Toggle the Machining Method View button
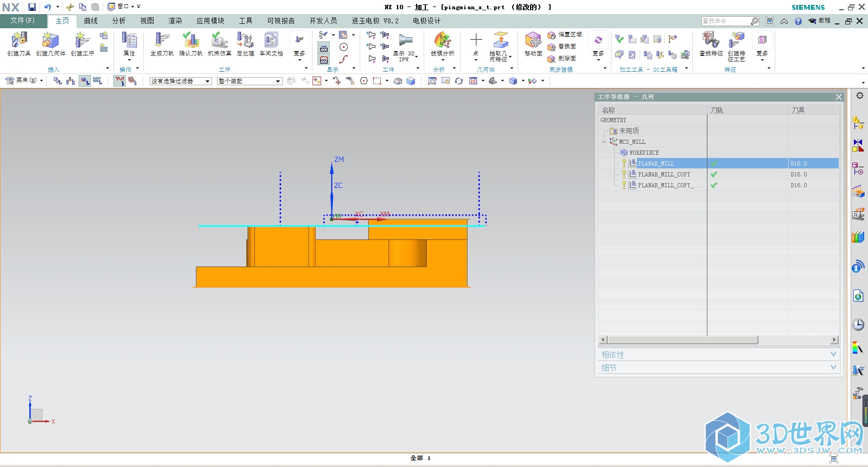 tap(98, 81)
